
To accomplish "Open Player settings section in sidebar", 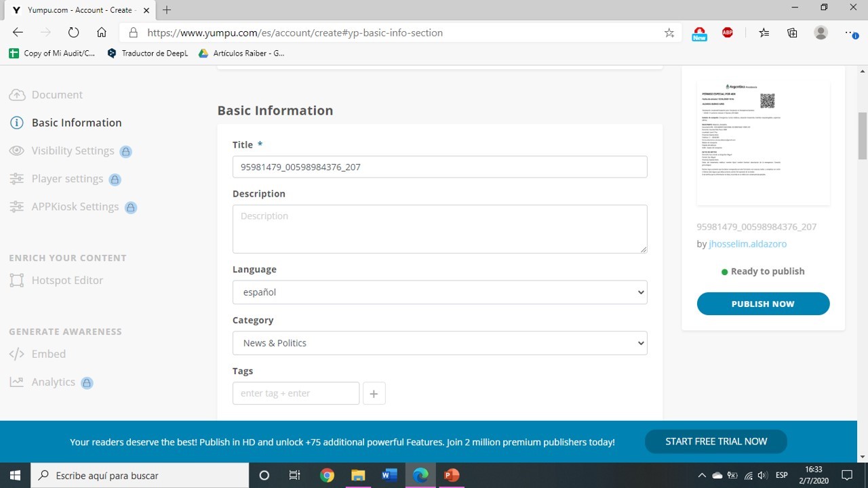I will pos(67,179).
